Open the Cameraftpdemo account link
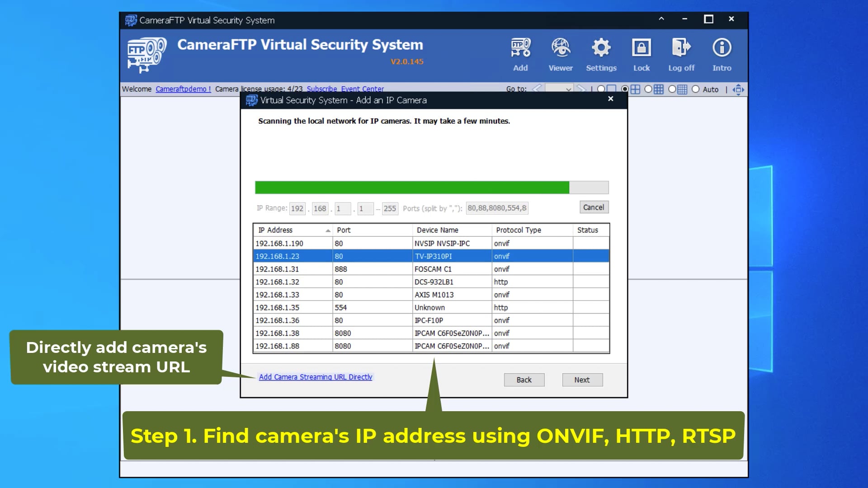The height and width of the screenshot is (488, 868). (x=183, y=89)
